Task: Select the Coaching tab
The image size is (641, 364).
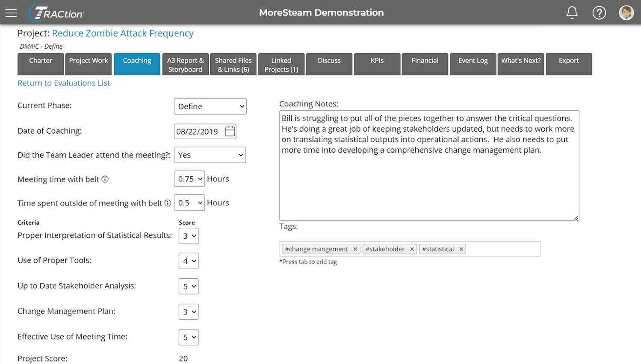Action: point(137,64)
